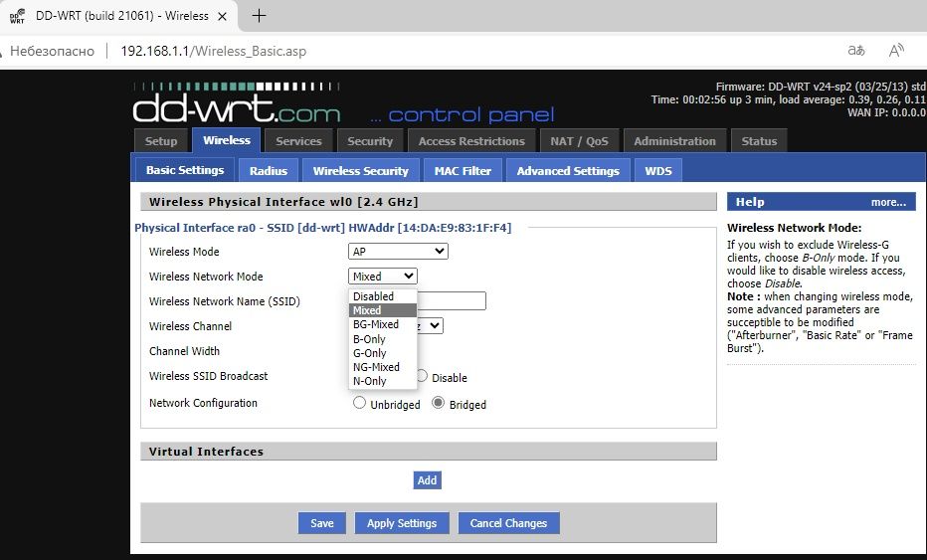Click the Virtual Interfaces section header
This screenshot has width=927, height=560.
coord(429,452)
